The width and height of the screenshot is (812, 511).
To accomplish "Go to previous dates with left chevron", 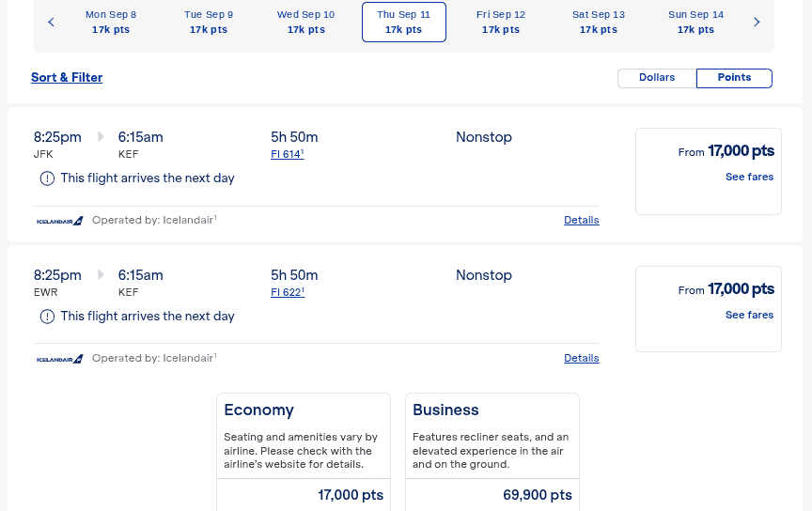I will [x=51, y=23].
